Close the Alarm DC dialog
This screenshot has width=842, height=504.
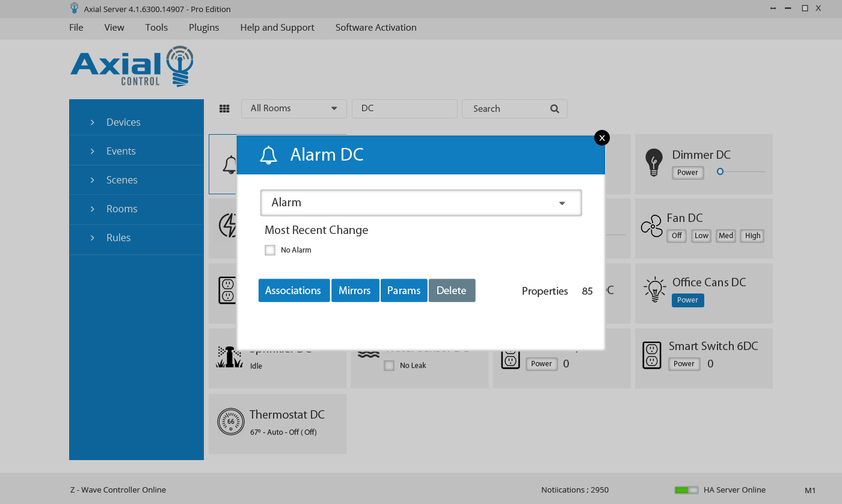(x=601, y=138)
